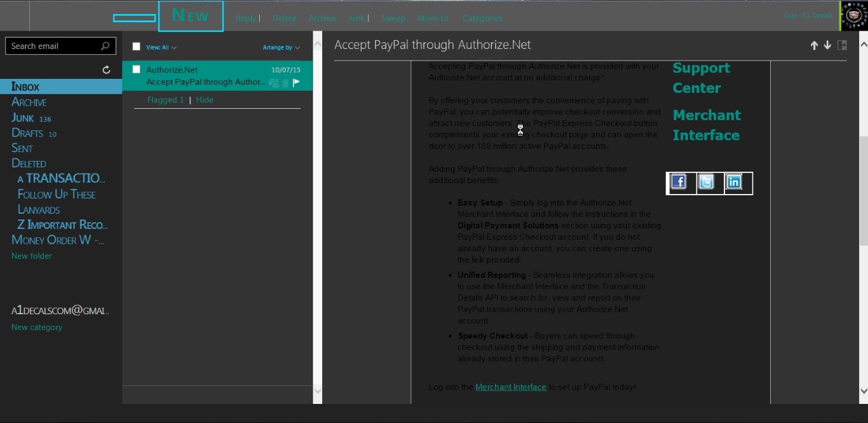Open the Follow Up These subfolder
This screenshot has height=423, width=868.
[x=57, y=194]
